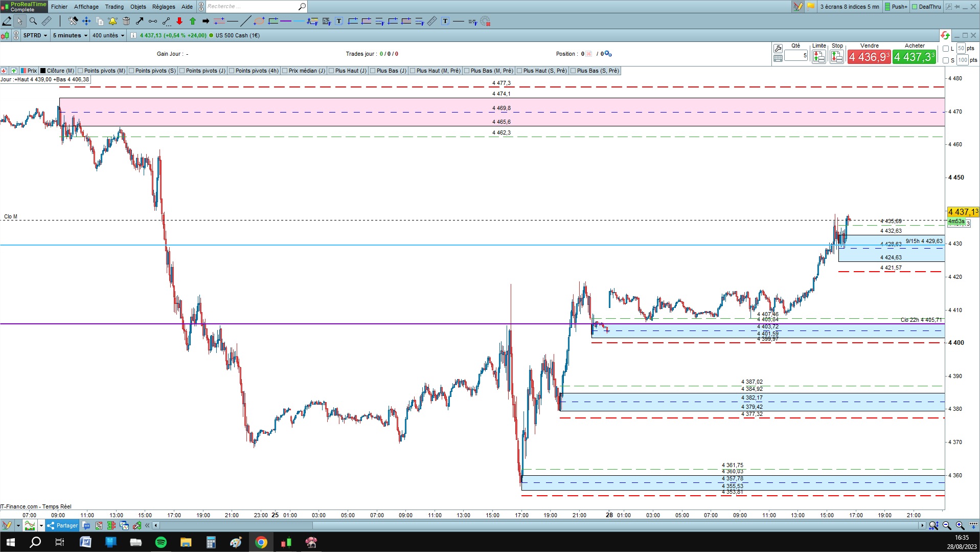Open the Réglages menu

pyautogui.click(x=164, y=7)
